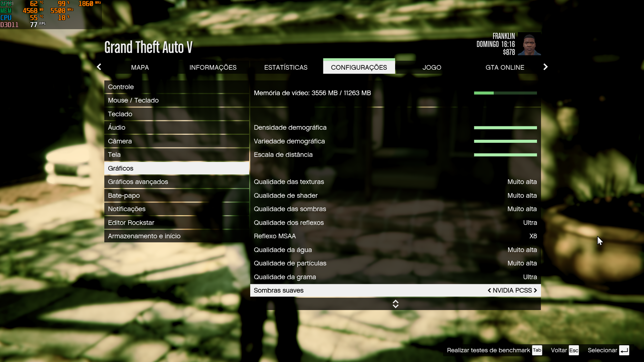
Task: Open Armazenamento e início settings
Action: click(177, 236)
